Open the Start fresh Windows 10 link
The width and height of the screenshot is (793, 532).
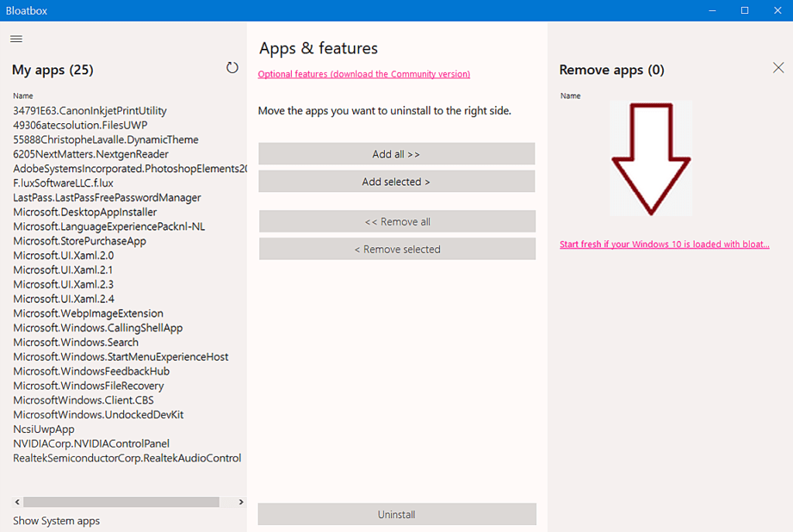coord(664,244)
